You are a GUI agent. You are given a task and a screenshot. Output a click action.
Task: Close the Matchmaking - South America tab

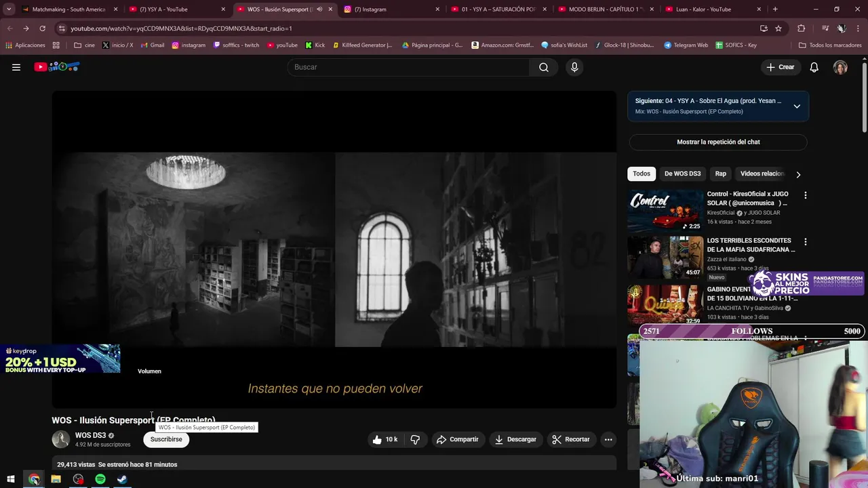click(115, 9)
